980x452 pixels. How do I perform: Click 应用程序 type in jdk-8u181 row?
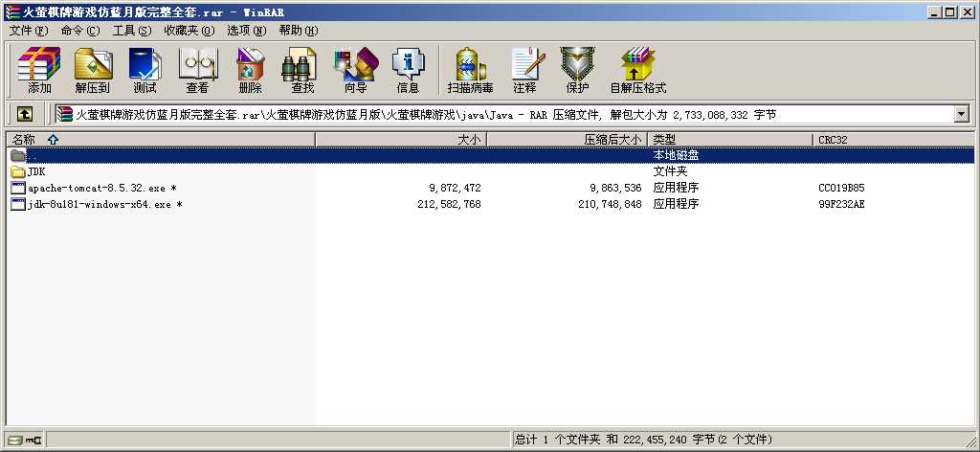coord(676,204)
